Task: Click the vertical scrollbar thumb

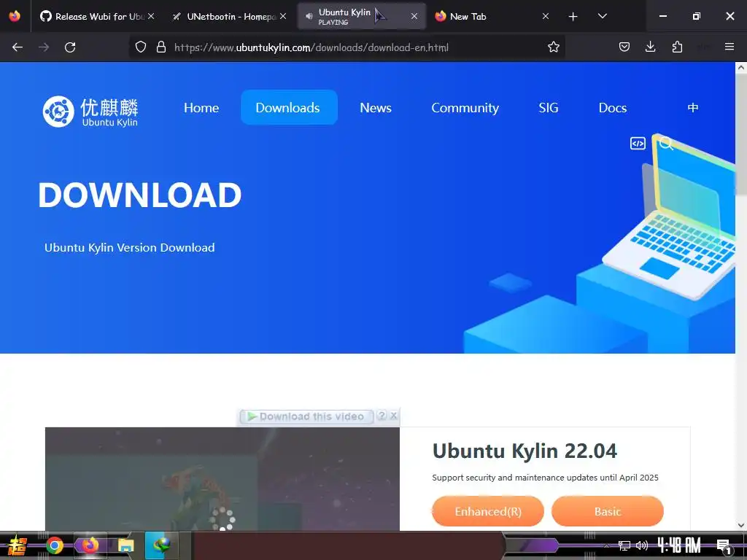Action: pyautogui.click(x=741, y=134)
